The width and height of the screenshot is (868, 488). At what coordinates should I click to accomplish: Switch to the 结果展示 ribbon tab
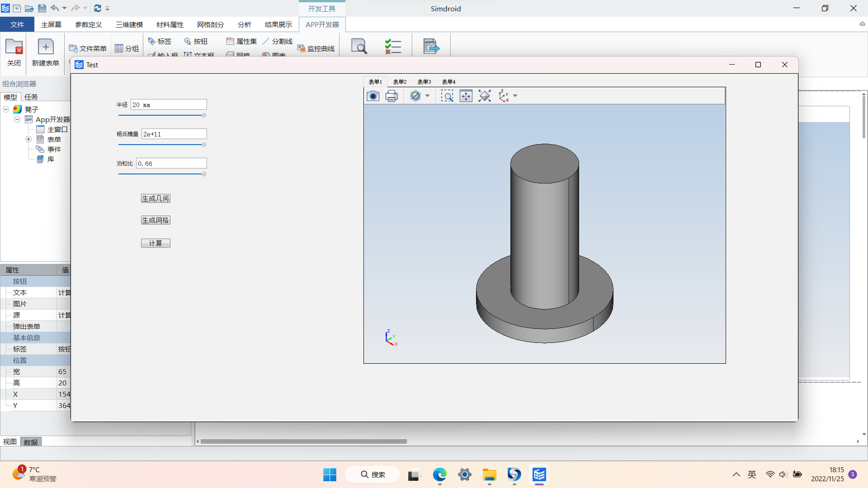coord(278,24)
